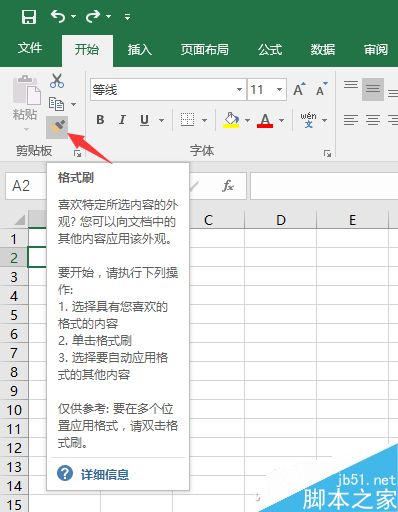This screenshot has height=512, width=398.
Task: Open 详细信息 link in tooltip
Action: click(105, 474)
